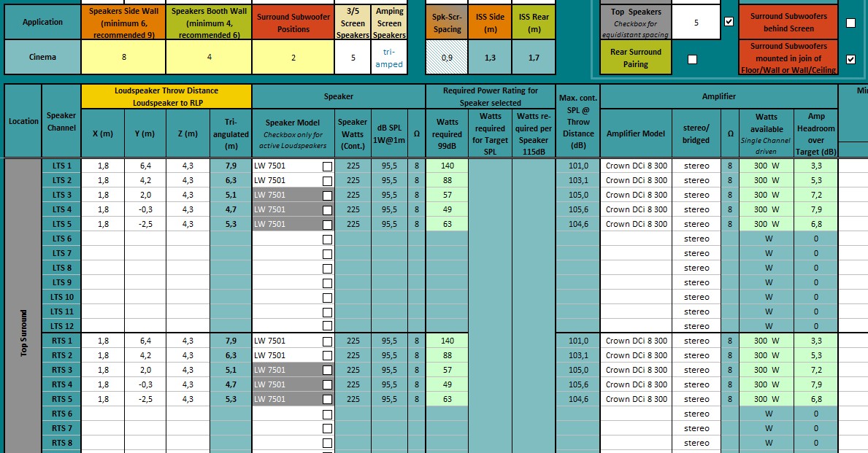Select the RTS 1 speaker model LW 7501 cell
The image size is (868, 453).
285,341
